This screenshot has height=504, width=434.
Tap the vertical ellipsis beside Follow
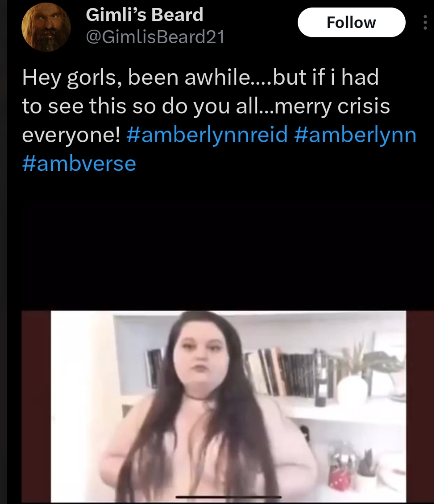pyautogui.click(x=425, y=22)
